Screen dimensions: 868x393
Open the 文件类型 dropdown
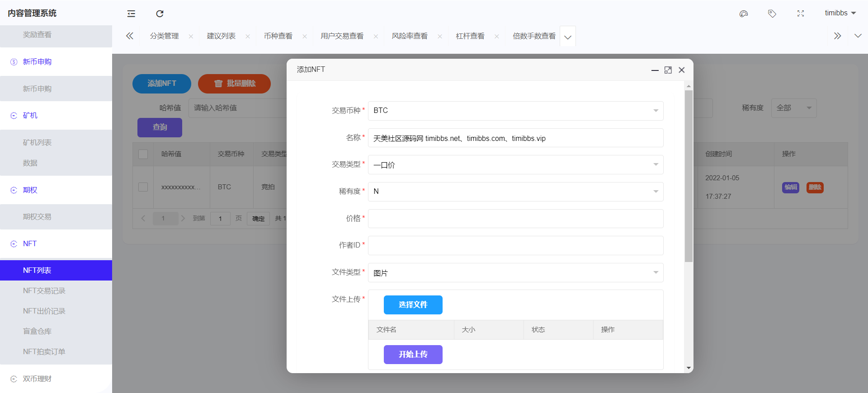(515, 272)
